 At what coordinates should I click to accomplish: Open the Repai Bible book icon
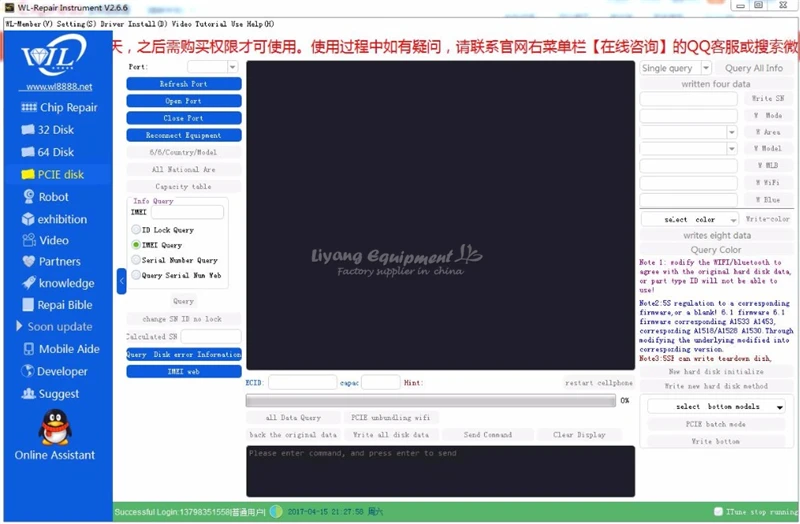[x=29, y=305]
